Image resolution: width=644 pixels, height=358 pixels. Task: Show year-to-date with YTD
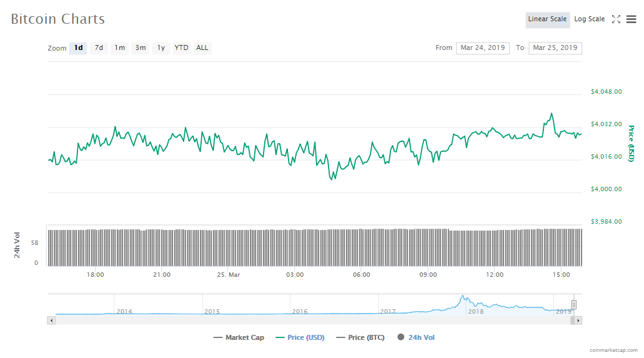[x=181, y=48]
